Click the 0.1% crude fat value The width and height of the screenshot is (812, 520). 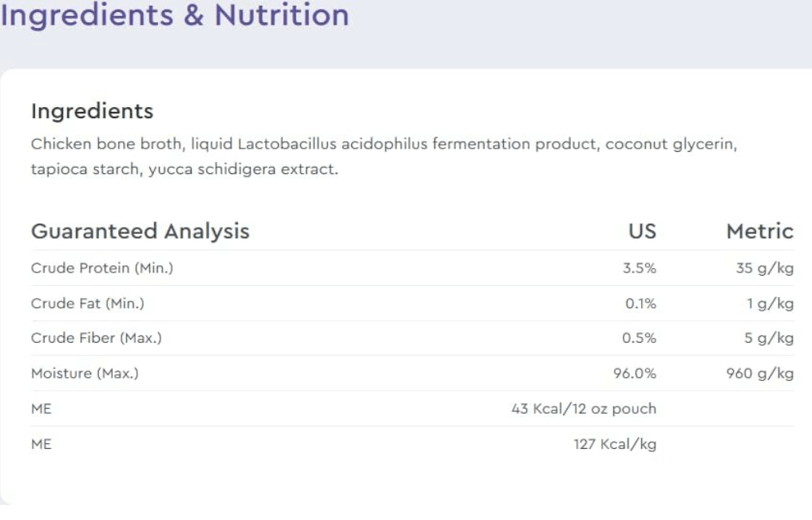[x=640, y=304]
